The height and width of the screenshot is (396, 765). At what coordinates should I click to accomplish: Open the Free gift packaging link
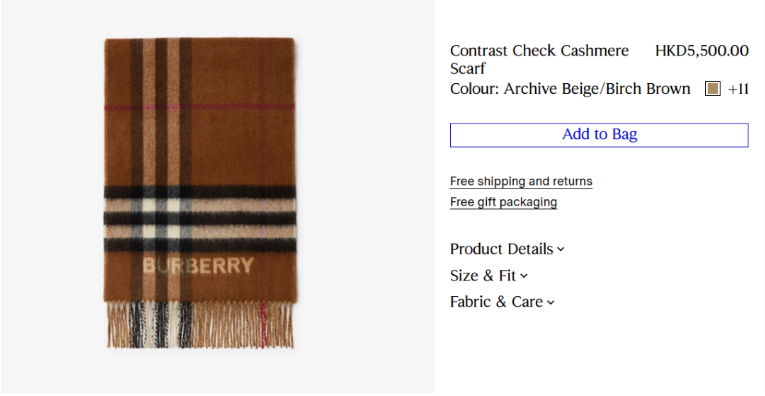click(x=503, y=202)
